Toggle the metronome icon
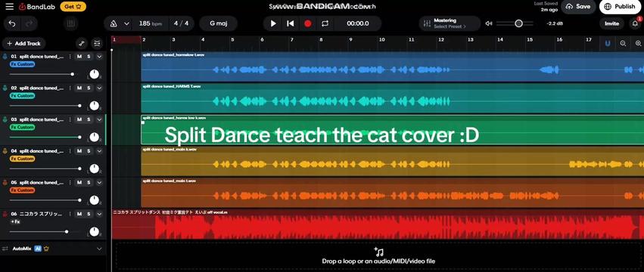The width and height of the screenshot is (644, 272). point(114,23)
